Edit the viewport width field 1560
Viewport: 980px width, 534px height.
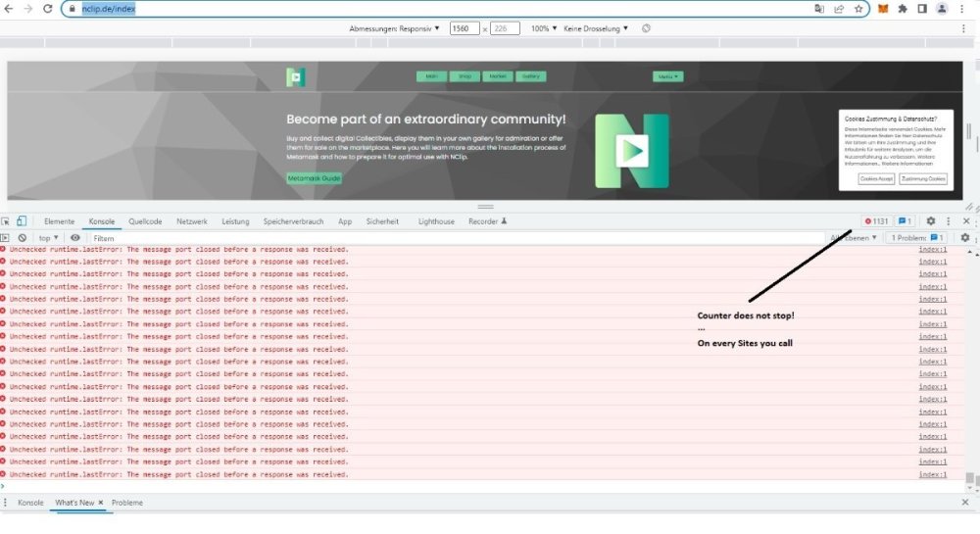click(465, 28)
